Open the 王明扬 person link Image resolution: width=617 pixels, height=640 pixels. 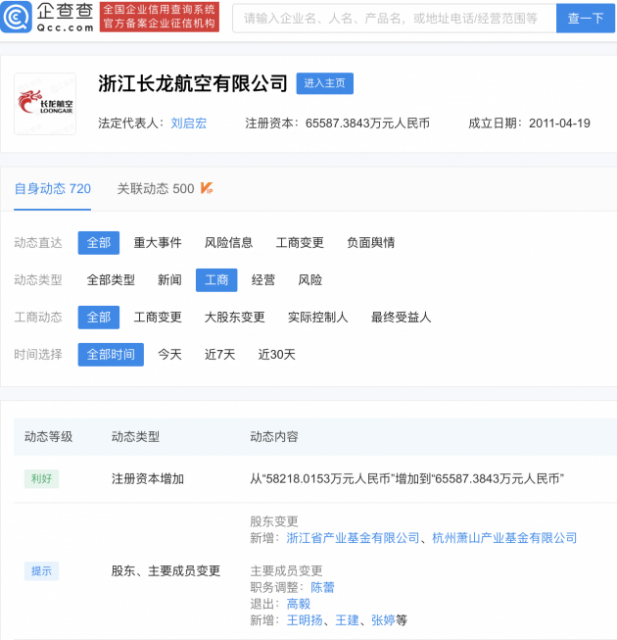[x=304, y=620]
